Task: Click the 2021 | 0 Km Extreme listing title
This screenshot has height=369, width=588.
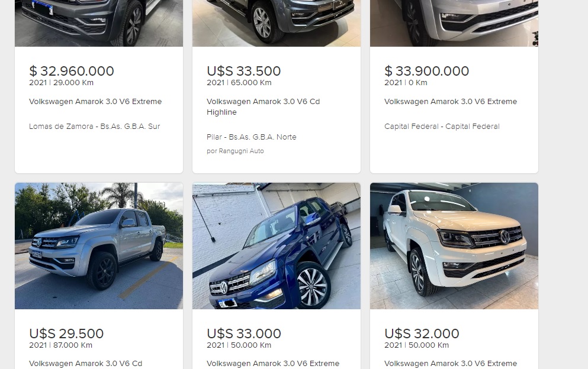Action: (x=451, y=102)
